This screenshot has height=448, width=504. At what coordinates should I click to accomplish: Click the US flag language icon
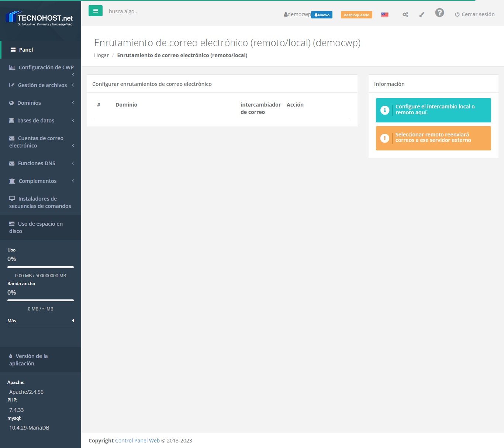(x=385, y=15)
